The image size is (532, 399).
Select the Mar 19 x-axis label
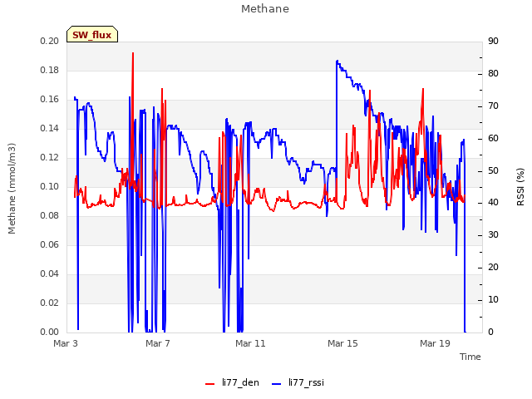[x=435, y=343]
